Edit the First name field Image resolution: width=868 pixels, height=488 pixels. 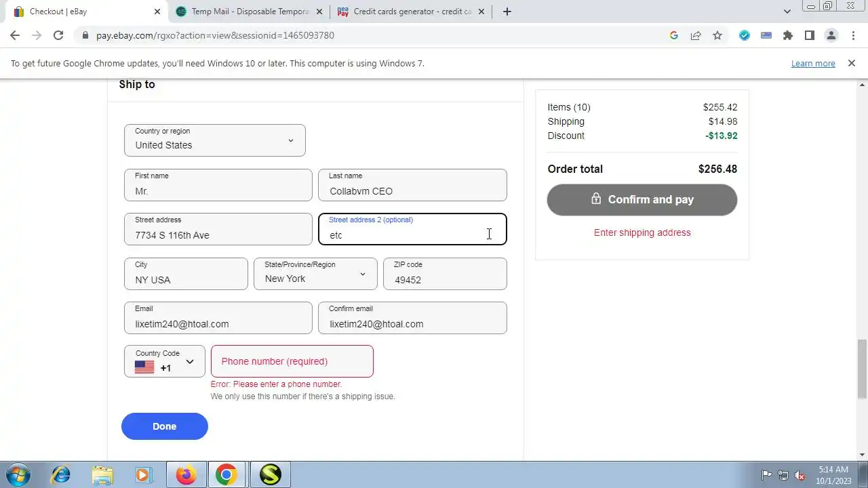[x=218, y=185]
